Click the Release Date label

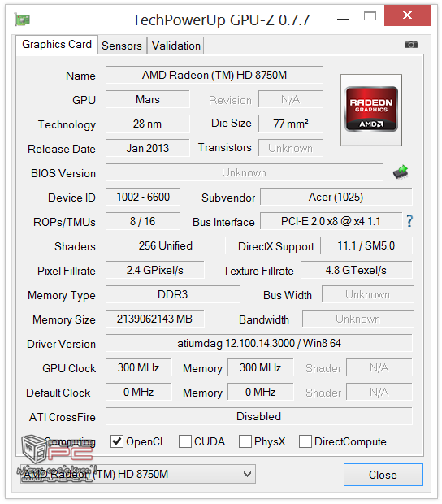point(62,149)
